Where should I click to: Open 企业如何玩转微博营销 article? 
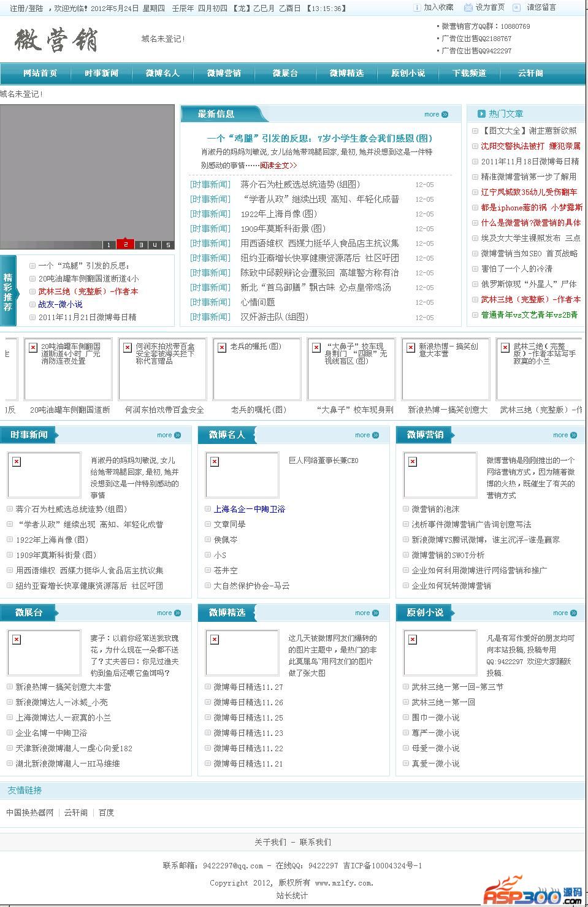[451, 586]
